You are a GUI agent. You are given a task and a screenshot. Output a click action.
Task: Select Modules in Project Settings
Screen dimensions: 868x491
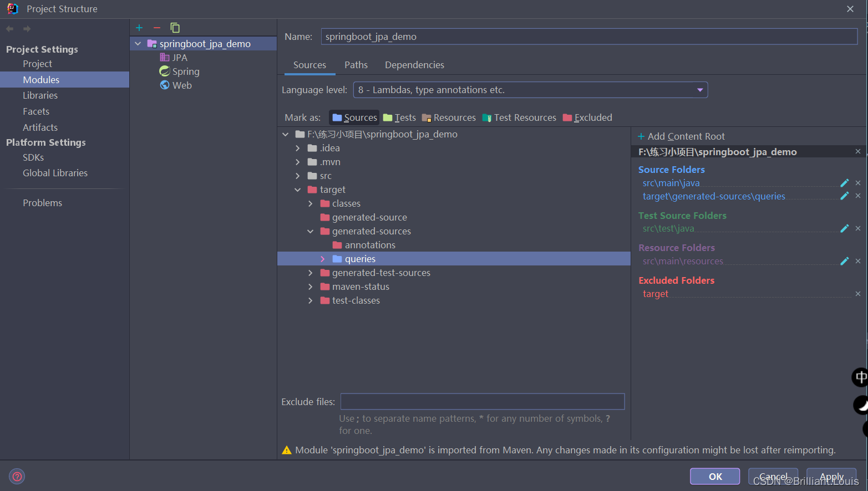click(x=64, y=79)
